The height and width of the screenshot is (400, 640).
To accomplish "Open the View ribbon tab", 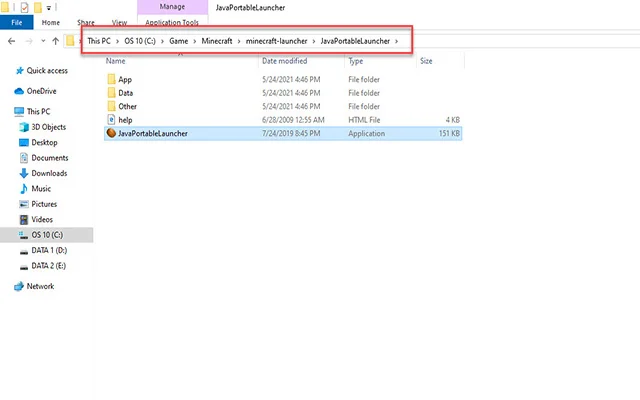I will [119, 22].
